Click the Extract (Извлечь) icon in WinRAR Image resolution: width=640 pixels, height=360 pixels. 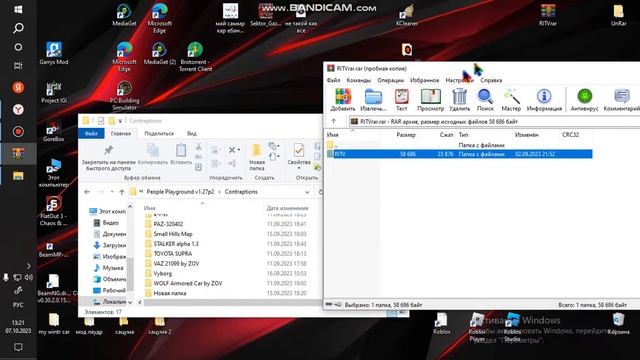tap(373, 100)
